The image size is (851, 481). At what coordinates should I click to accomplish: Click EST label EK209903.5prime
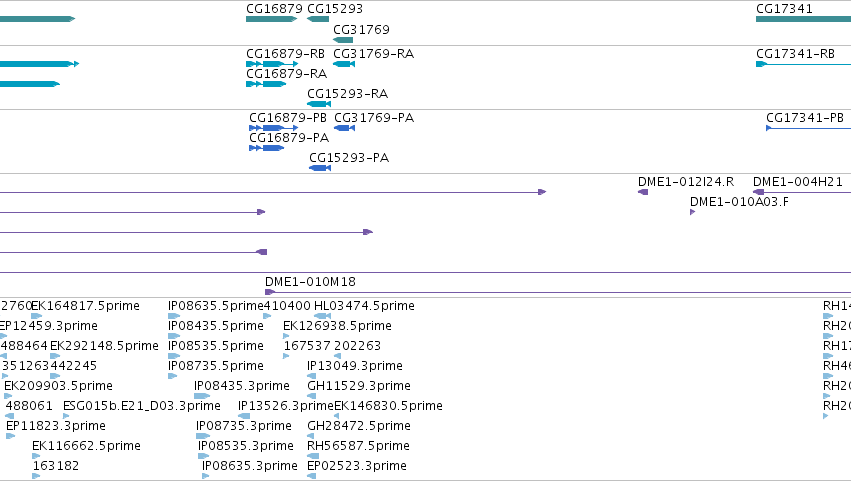pos(59,386)
